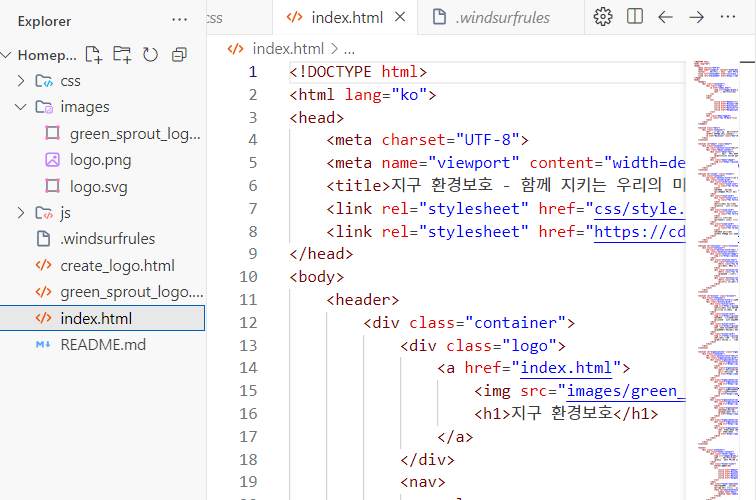Open editor settings gear icon
756x500 pixels.
click(x=603, y=17)
